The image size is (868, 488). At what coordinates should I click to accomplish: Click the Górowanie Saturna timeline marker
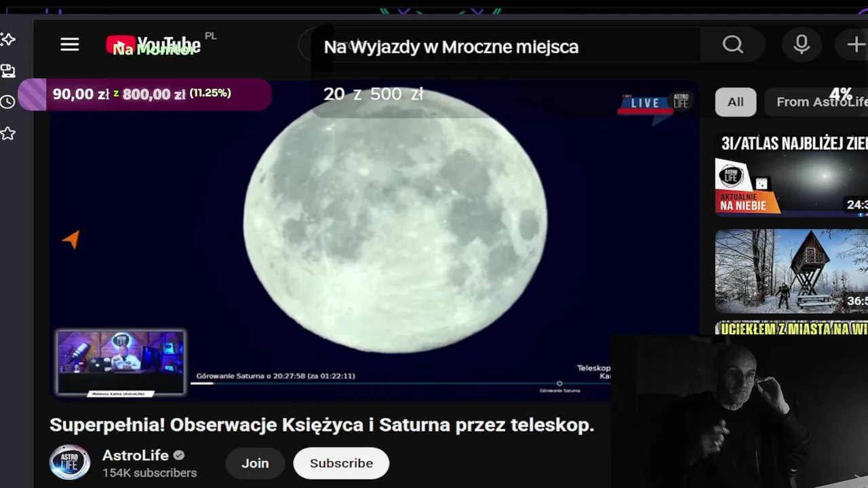pyautogui.click(x=559, y=384)
